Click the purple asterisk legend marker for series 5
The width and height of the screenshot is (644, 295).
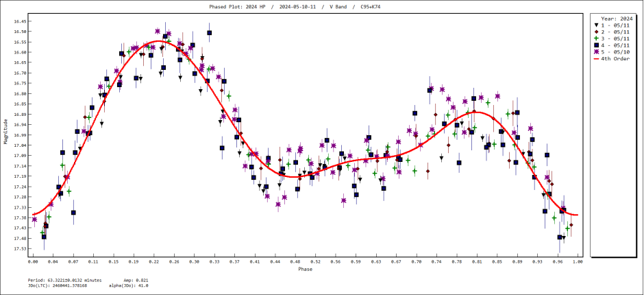596,52
